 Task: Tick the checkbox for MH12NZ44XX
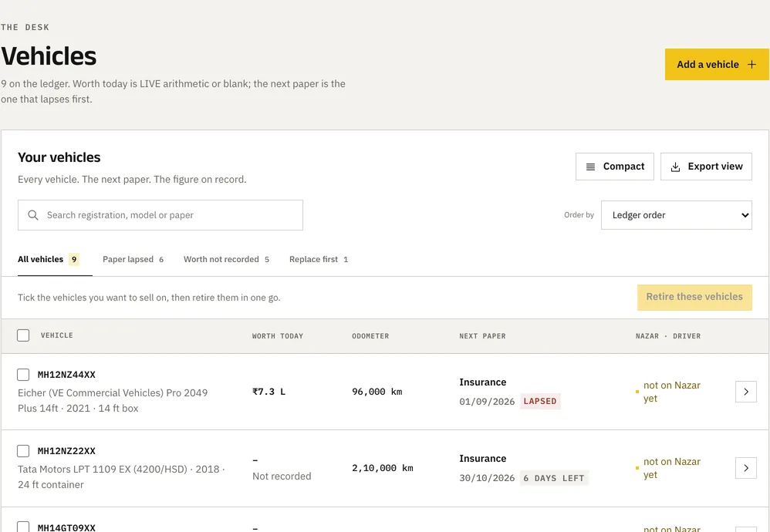point(23,375)
